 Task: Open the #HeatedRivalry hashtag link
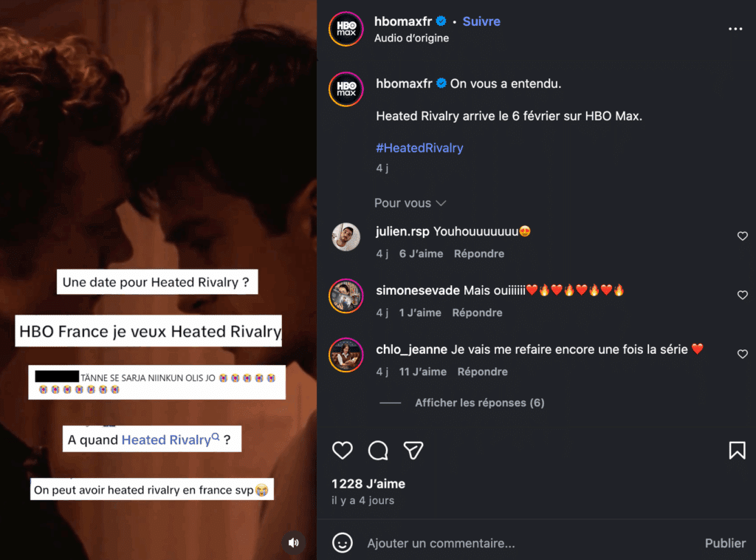419,148
